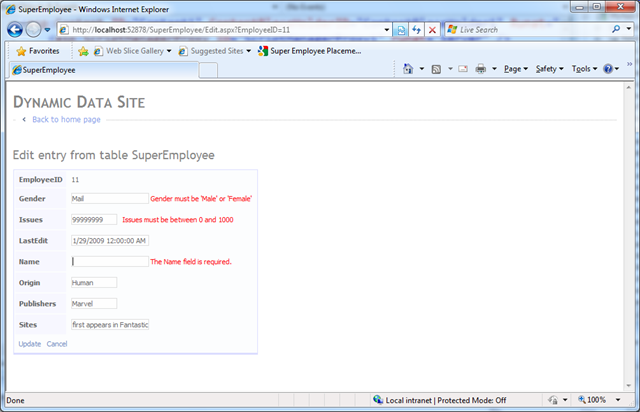Image resolution: width=640 pixels, height=412 pixels.
Task: Click the empty Name text field
Action: click(109, 261)
